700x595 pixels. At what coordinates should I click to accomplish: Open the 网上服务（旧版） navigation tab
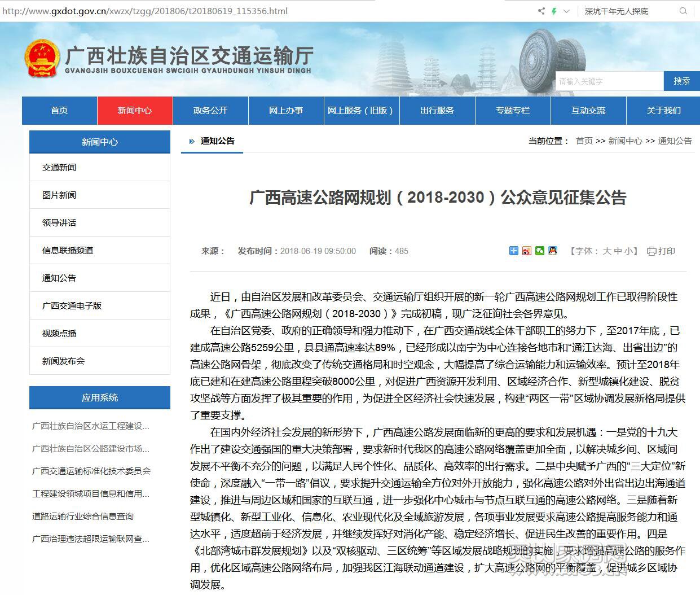click(362, 111)
